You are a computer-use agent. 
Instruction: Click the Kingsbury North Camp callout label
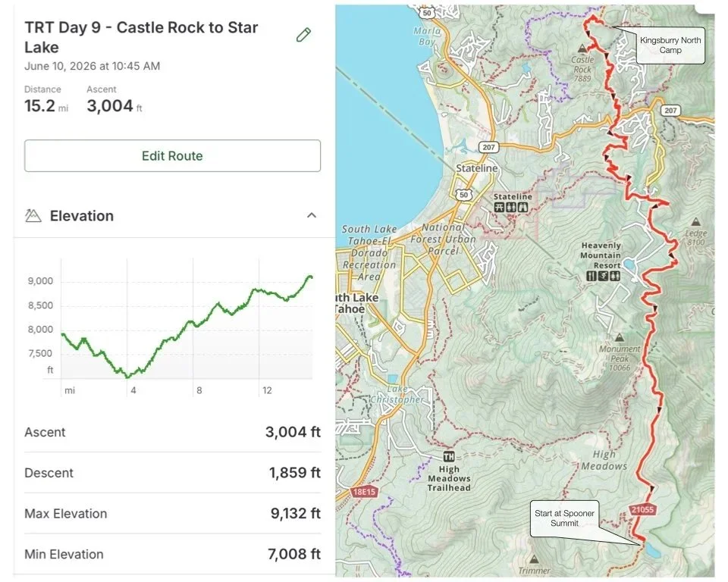[x=670, y=45]
